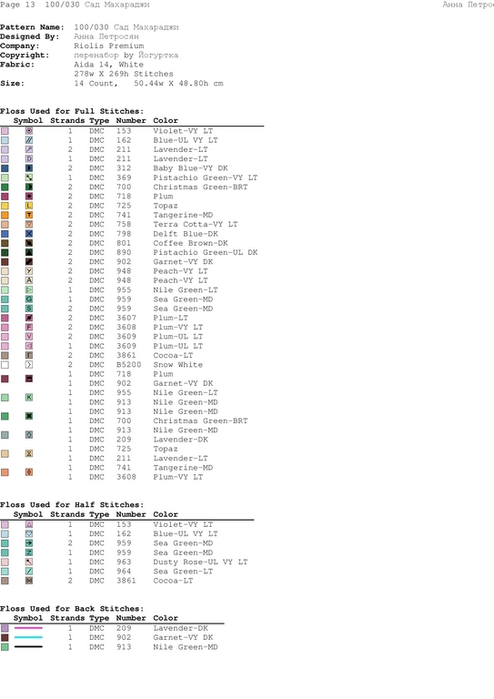This screenshot has height=699, width=494.
Task: Click the symbol icon for DMC 369 Pistachio Green
Action: 29,177
